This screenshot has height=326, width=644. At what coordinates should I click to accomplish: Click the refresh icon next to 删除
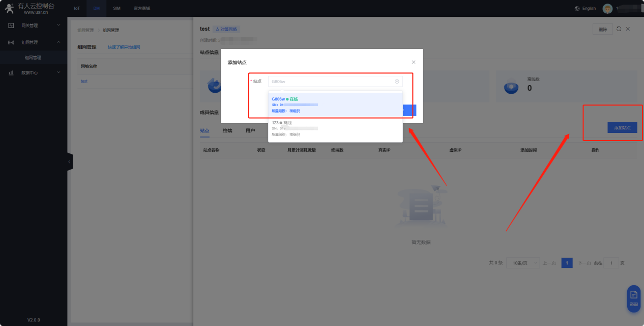pos(619,29)
